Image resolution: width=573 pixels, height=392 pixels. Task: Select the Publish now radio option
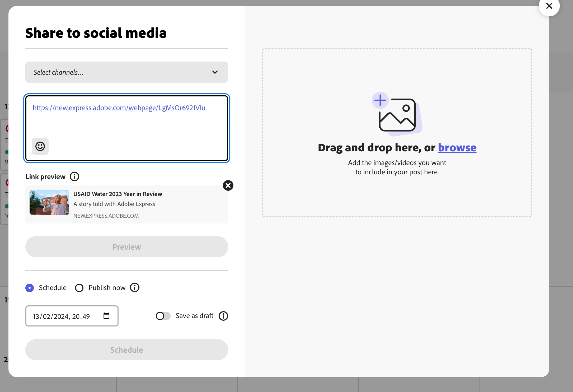79,288
